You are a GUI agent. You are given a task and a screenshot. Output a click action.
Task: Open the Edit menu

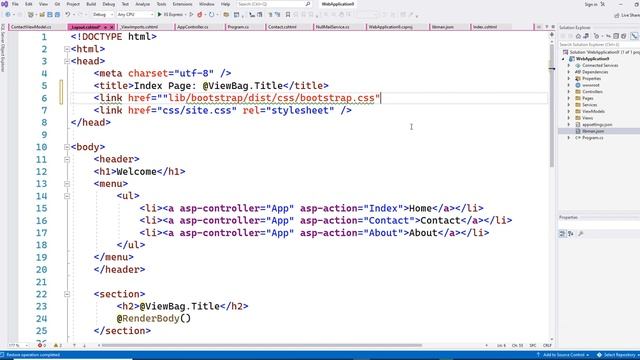click(x=29, y=4)
